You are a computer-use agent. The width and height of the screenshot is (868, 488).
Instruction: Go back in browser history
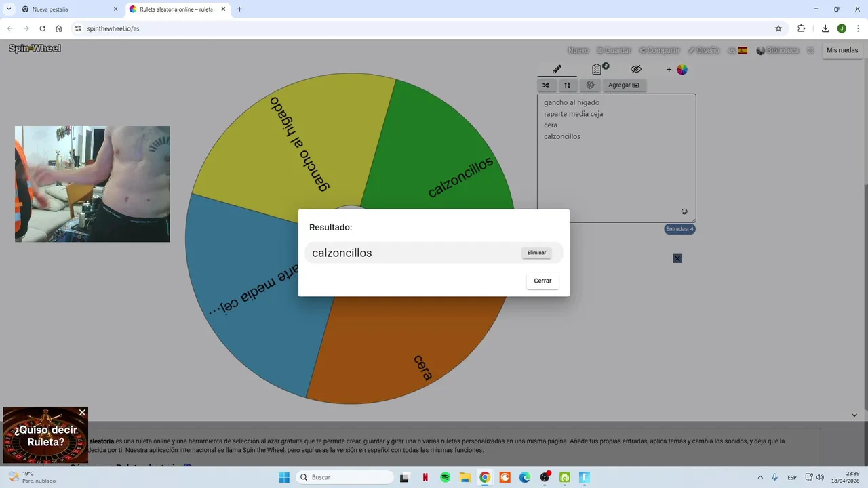pyautogui.click(x=9, y=28)
